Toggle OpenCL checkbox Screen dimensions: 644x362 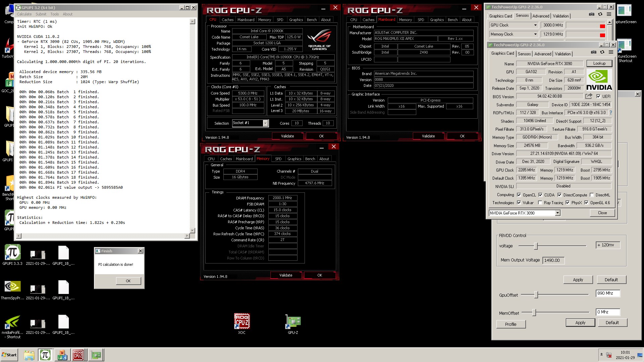519,195
